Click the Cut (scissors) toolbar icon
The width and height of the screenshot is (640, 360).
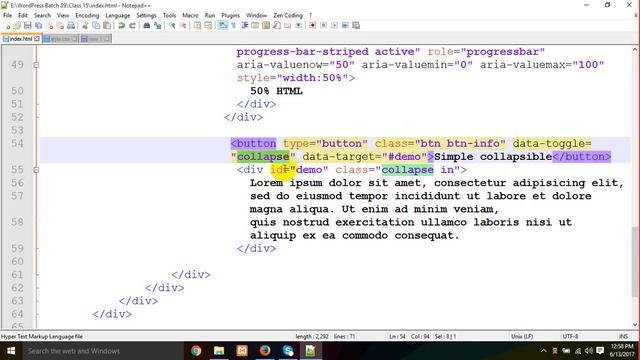point(85,25)
